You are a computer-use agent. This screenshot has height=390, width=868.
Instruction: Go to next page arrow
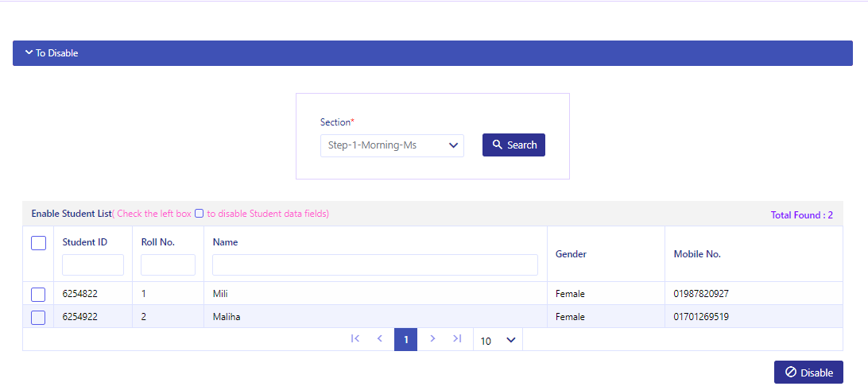click(x=432, y=338)
